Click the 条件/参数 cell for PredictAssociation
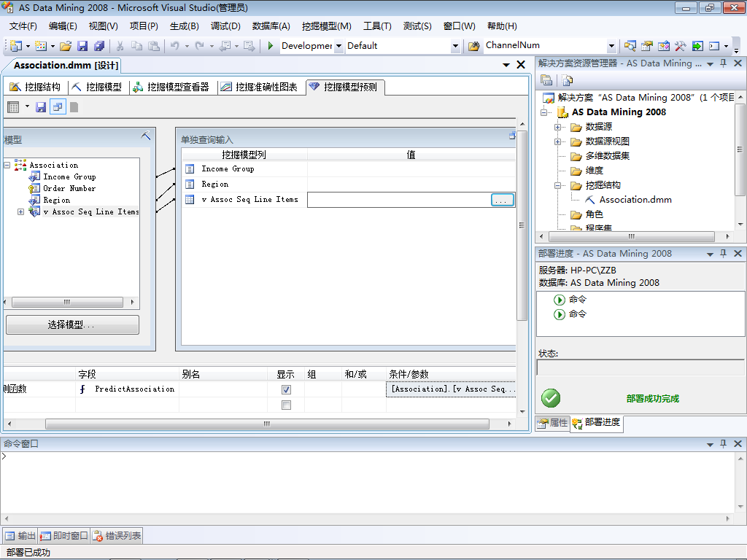This screenshot has height=560, width=747. [x=451, y=389]
